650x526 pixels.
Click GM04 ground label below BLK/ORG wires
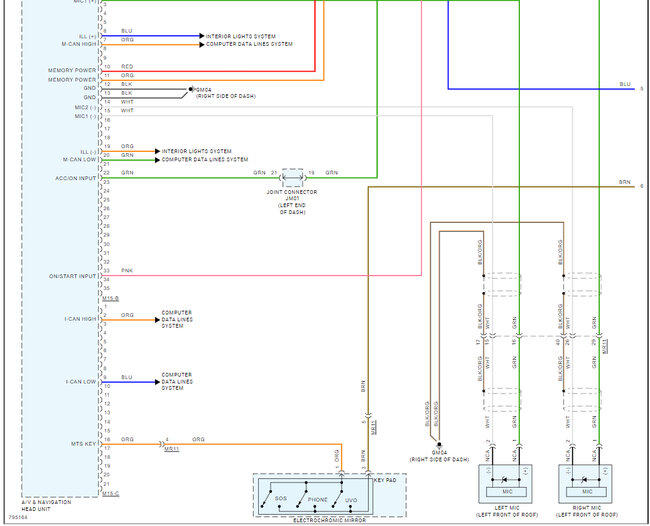(x=439, y=456)
